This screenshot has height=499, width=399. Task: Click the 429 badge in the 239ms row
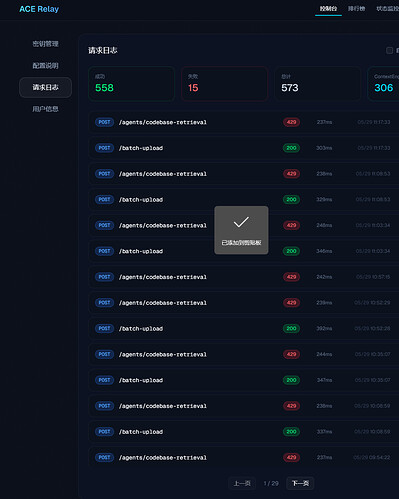click(x=291, y=303)
